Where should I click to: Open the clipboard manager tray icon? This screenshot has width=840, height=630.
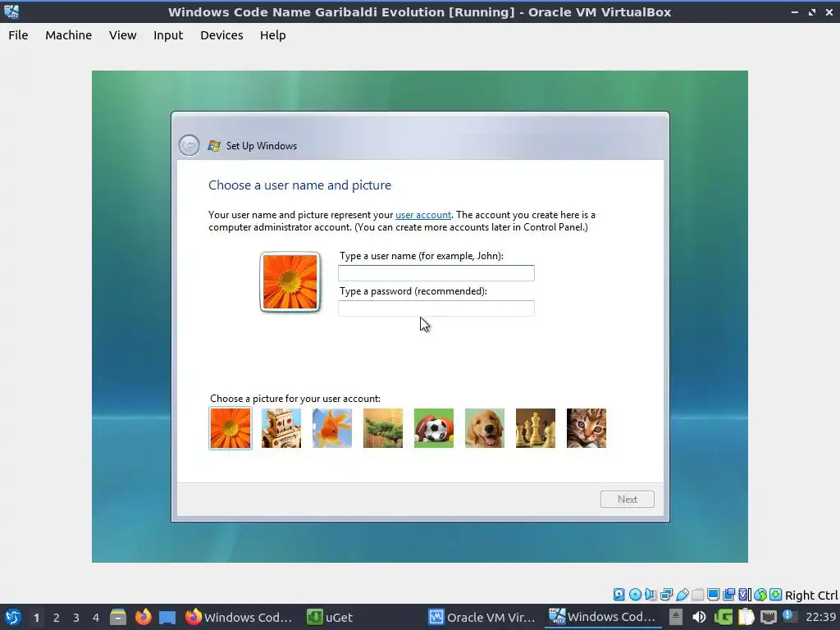pos(746,617)
